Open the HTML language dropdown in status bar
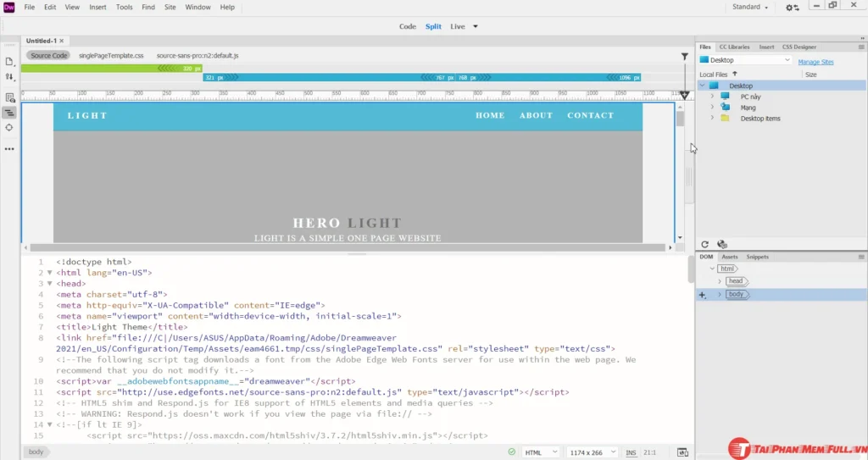This screenshot has height=460, width=868. coord(540,452)
